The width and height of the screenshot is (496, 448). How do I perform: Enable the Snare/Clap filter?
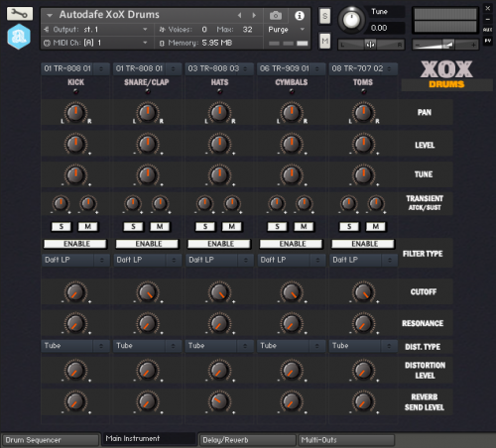(147, 244)
